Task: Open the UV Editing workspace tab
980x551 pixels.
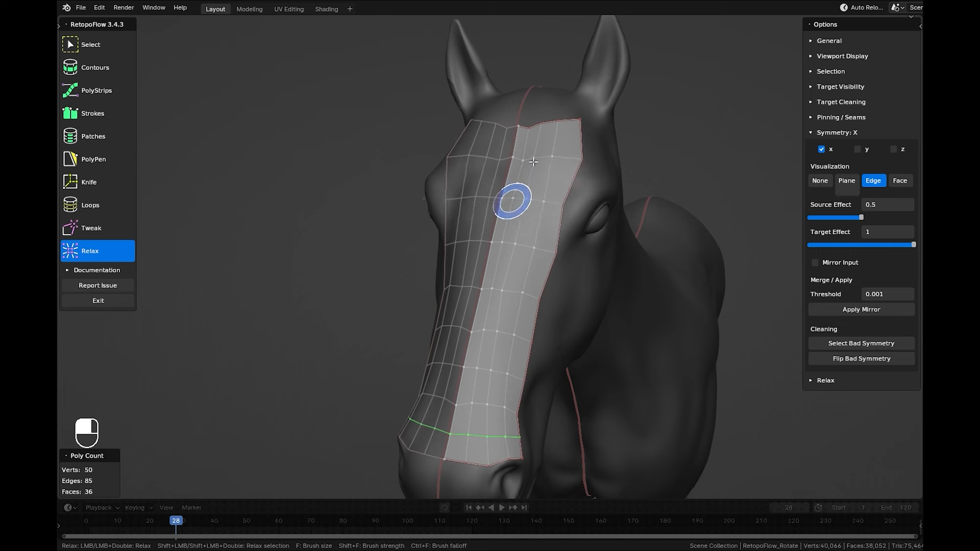Action: point(289,9)
